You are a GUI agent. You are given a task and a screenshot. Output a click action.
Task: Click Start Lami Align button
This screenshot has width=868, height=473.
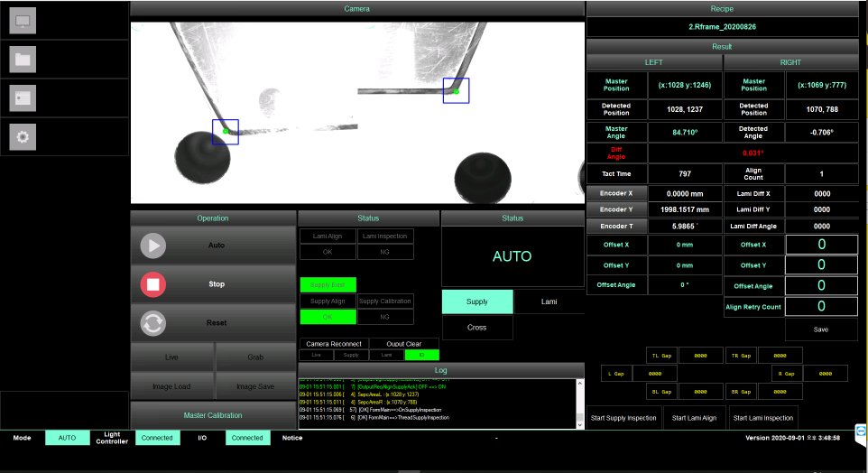pos(694,418)
